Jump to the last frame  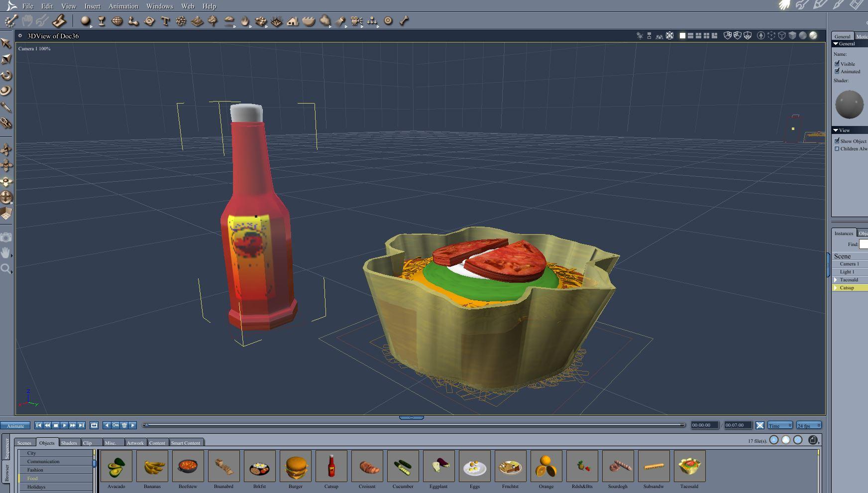pyautogui.click(x=82, y=425)
